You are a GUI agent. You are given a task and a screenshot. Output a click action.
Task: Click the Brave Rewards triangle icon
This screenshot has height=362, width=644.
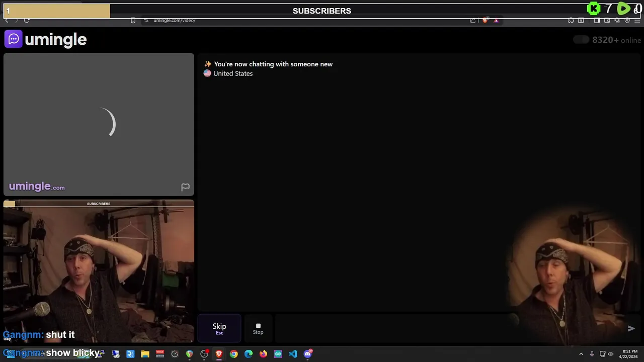(496, 20)
